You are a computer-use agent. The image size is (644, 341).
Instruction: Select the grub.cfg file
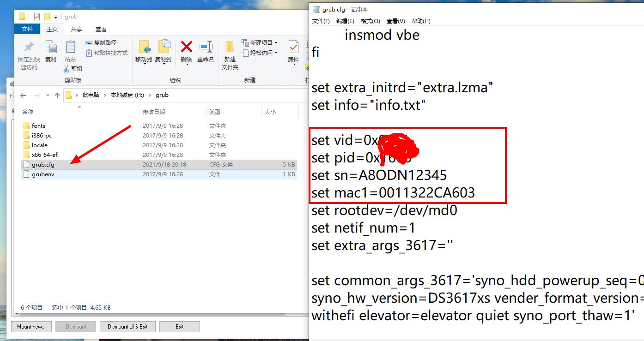pyautogui.click(x=158, y=164)
